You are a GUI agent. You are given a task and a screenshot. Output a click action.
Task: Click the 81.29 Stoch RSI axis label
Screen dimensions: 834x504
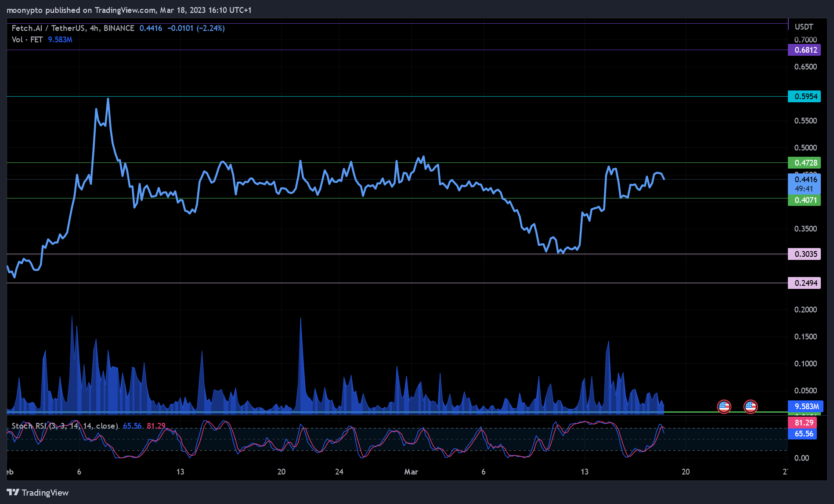802,422
